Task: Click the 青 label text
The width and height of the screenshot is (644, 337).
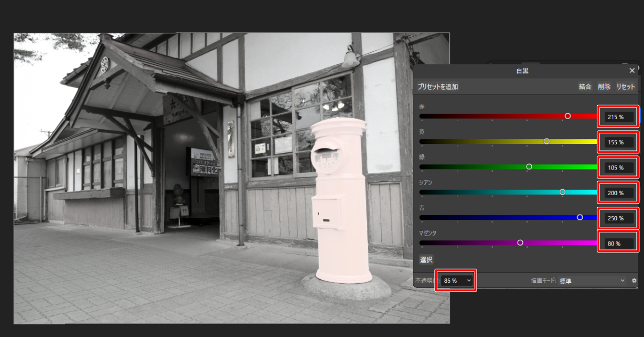Action: pyautogui.click(x=422, y=207)
